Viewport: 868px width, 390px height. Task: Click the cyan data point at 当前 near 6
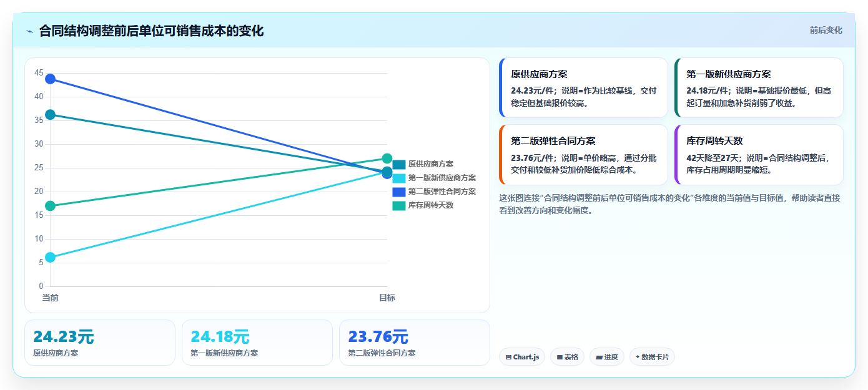50,257
